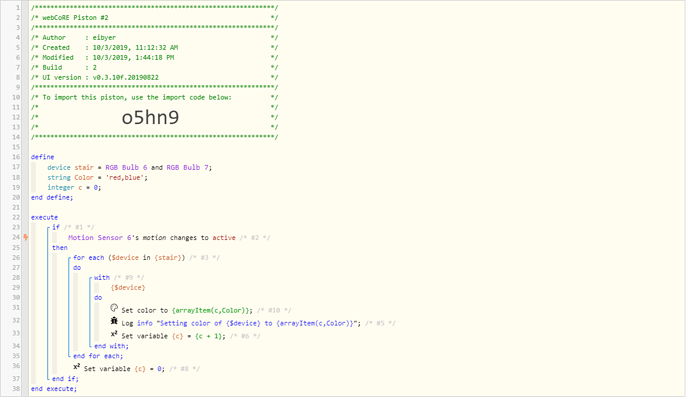This screenshot has height=398, width=690.
Task: Select the device stair variable definition
Action: pyautogui.click(x=129, y=168)
